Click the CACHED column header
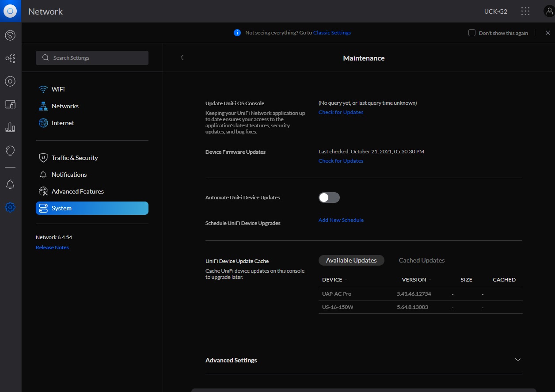555x392 pixels. click(x=504, y=280)
